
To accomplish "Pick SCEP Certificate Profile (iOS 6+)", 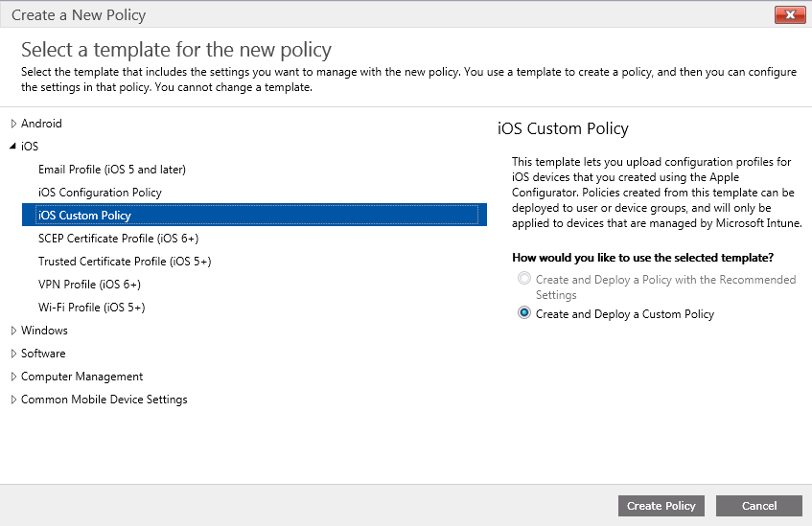I will [118, 239].
